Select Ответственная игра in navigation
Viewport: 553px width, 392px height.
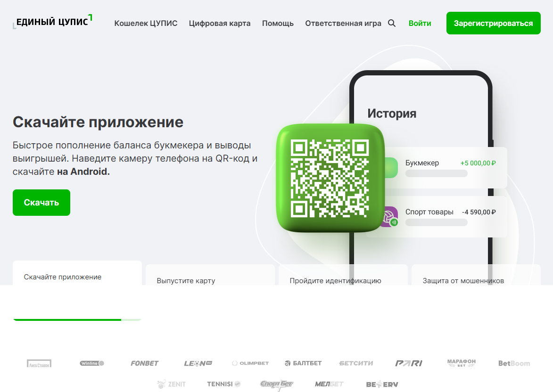[x=343, y=23]
